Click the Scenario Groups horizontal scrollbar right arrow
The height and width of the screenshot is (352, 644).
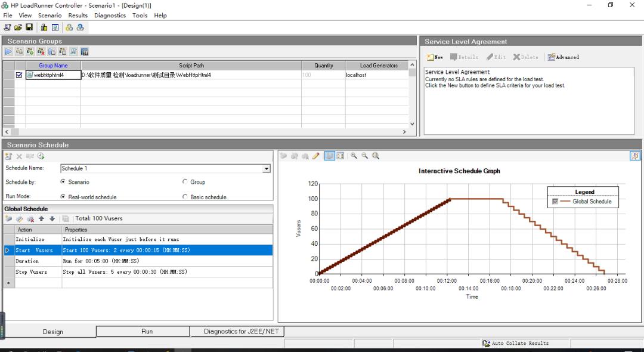(x=404, y=132)
